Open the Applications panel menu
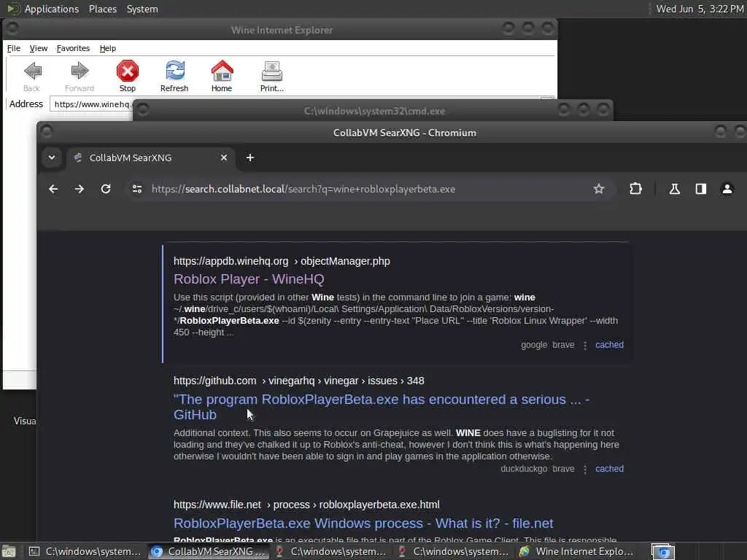Viewport: 747px width, 560px height. pos(52,9)
